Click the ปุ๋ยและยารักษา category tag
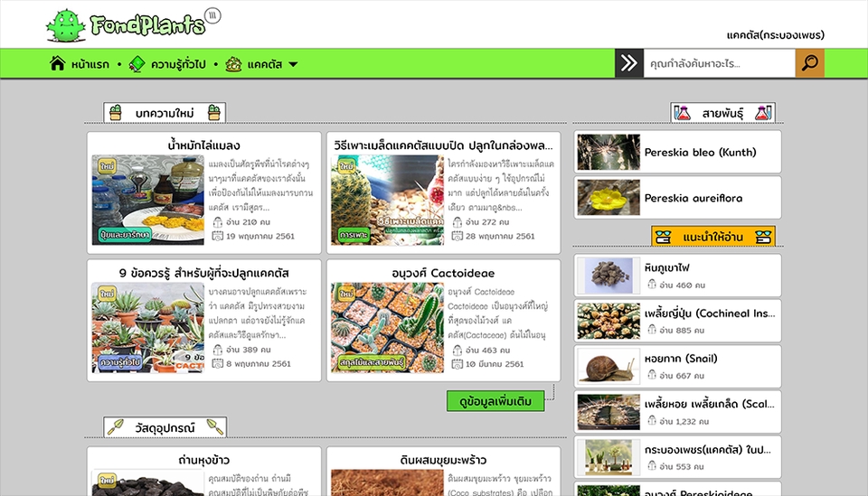Image resolution: width=868 pixels, height=496 pixels. click(125, 235)
